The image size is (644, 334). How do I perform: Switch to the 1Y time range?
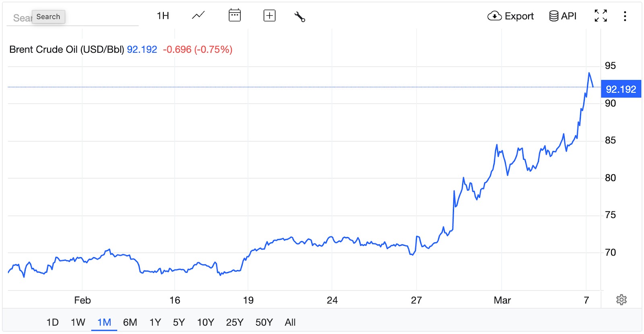click(155, 322)
